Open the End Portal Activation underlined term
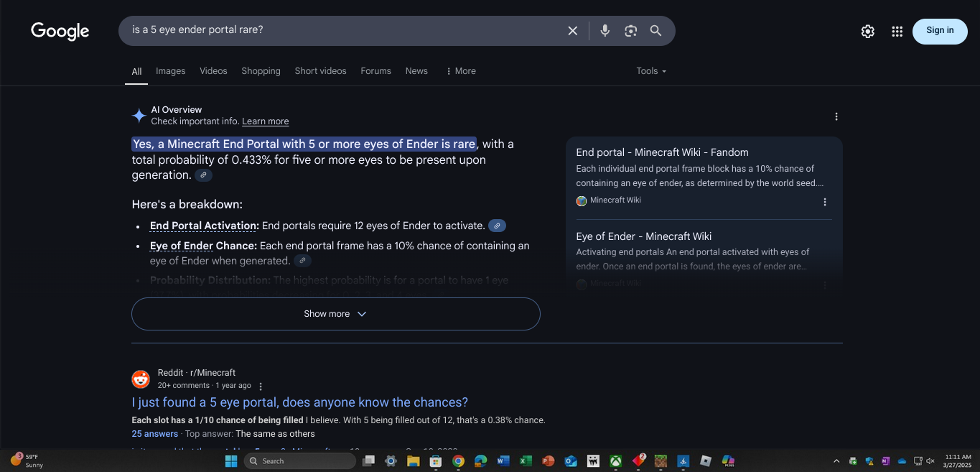The height and width of the screenshot is (472, 980). [x=204, y=226]
